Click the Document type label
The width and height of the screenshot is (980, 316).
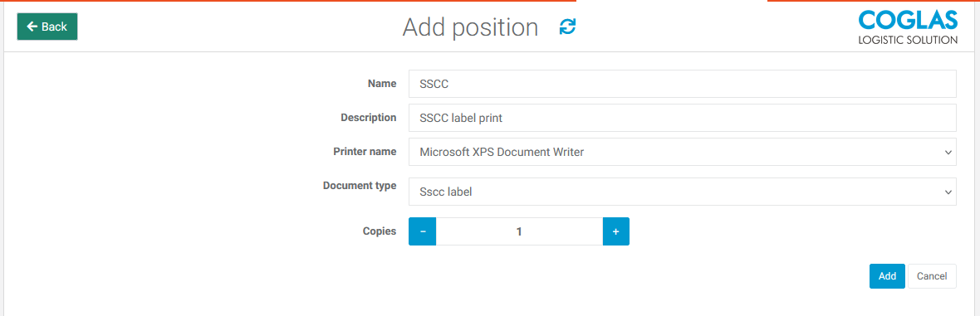coord(360,186)
